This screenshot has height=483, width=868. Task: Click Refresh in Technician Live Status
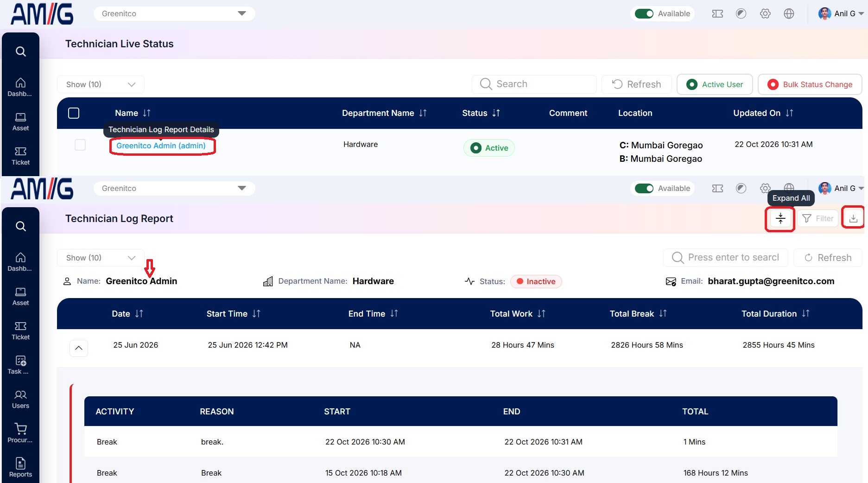(636, 84)
